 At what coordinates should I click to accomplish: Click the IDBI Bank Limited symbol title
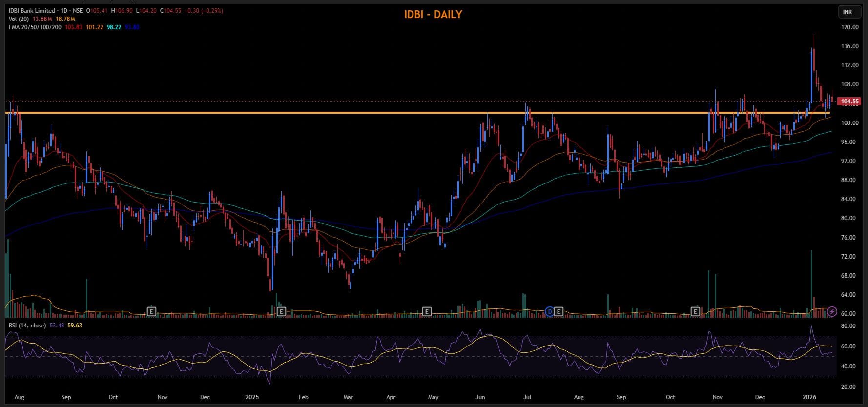[32, 11]
